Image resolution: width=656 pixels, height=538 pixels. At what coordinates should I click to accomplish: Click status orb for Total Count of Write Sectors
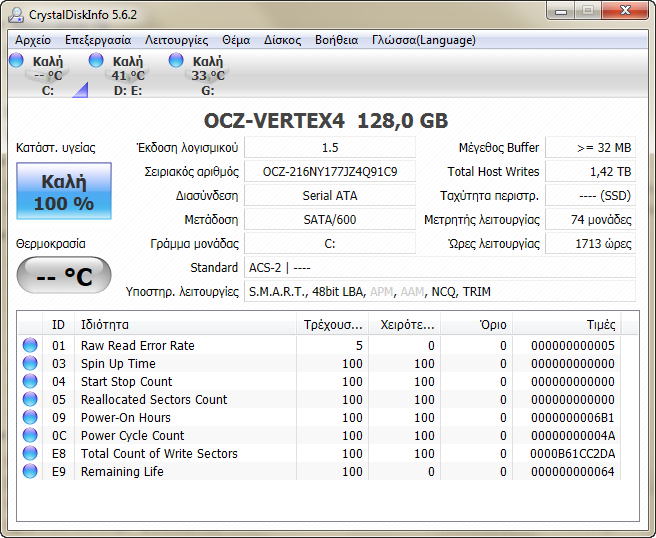(x=30, y=453)
